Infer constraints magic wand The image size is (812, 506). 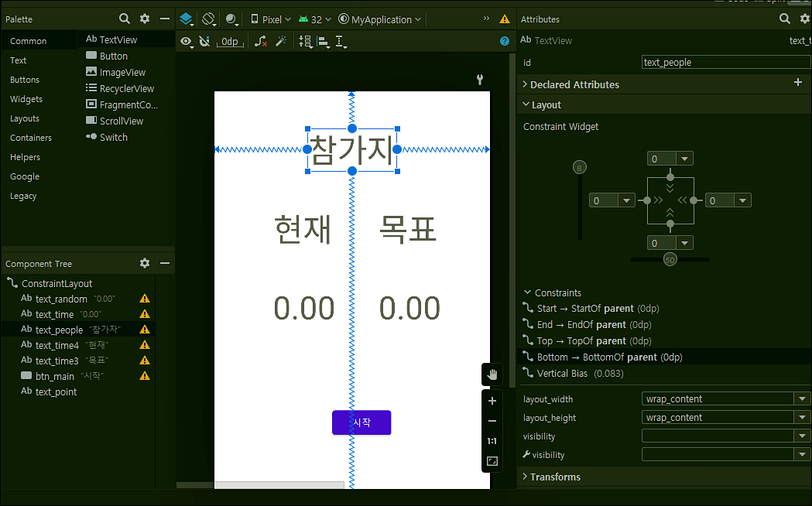pos(281,41)
